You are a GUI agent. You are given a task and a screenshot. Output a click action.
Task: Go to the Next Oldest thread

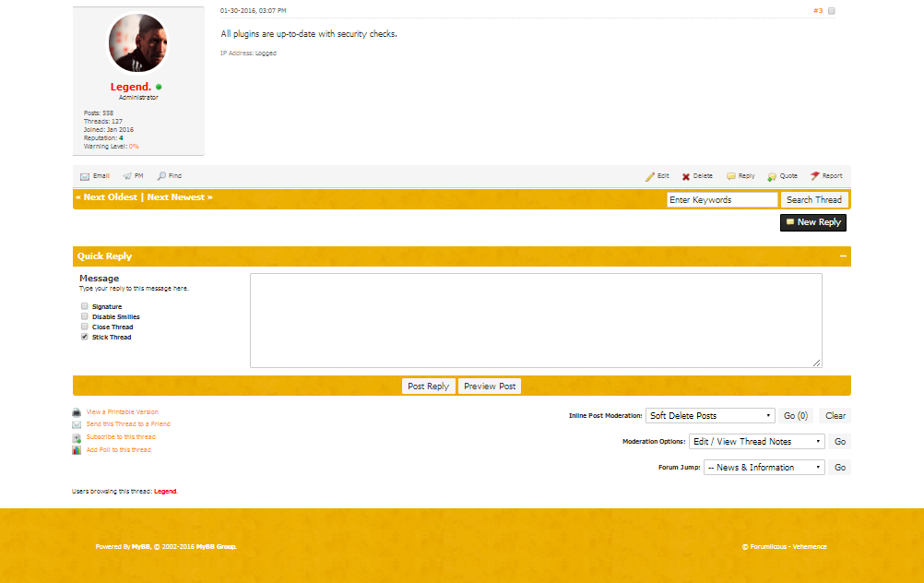[x=107, y=197]
